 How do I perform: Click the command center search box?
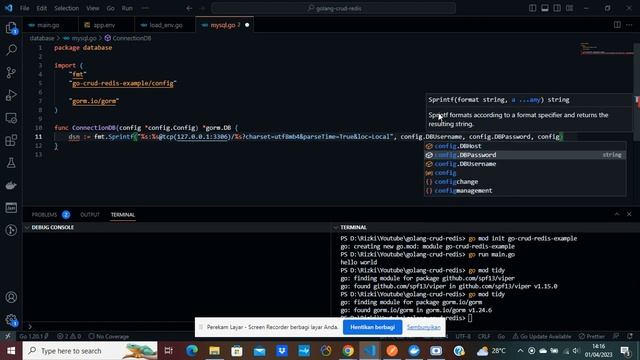(x=333, y=8)
